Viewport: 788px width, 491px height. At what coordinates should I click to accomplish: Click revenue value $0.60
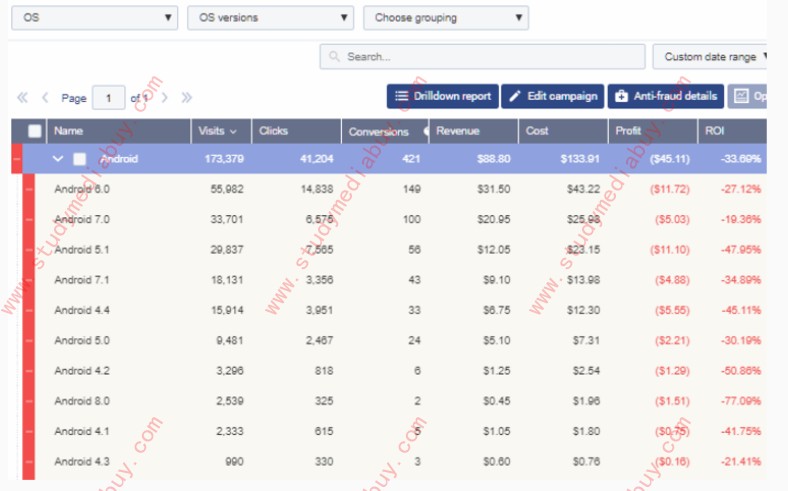pyautogui.click(x=497, y=461)
